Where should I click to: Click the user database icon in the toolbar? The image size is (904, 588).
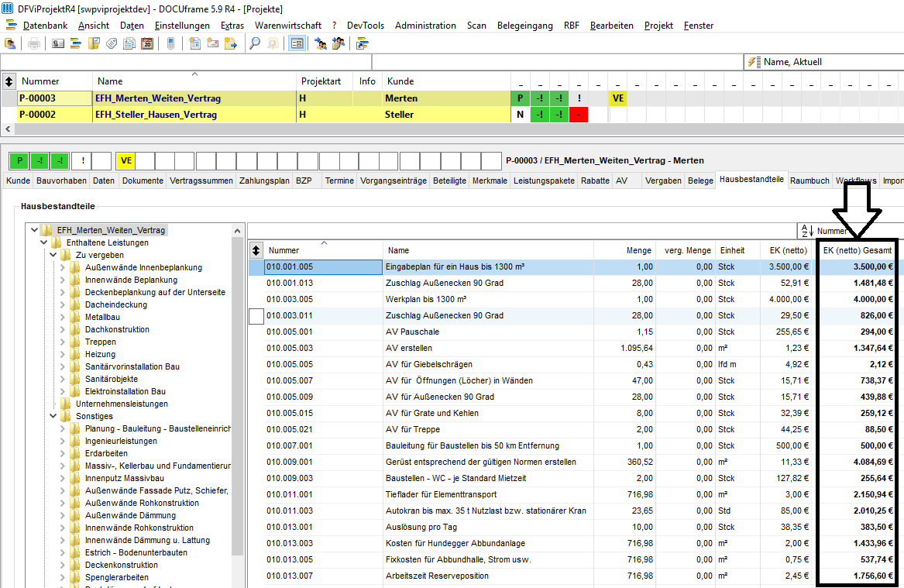click(10, 44)
